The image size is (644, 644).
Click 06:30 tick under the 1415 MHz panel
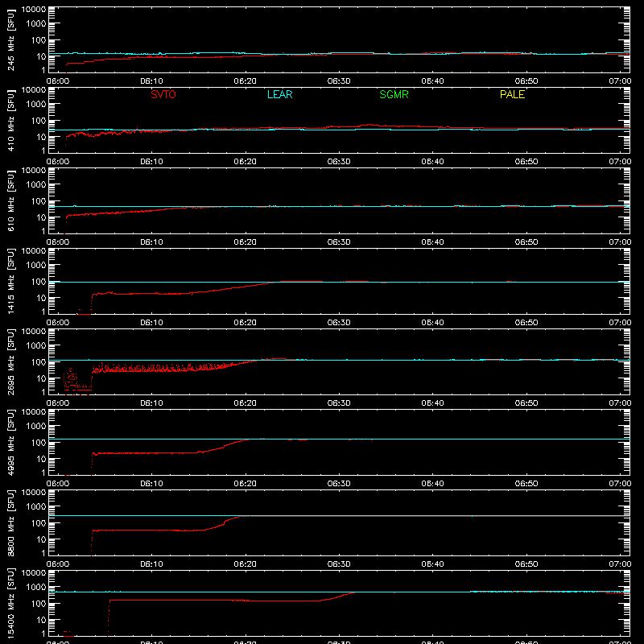(339, 323)
